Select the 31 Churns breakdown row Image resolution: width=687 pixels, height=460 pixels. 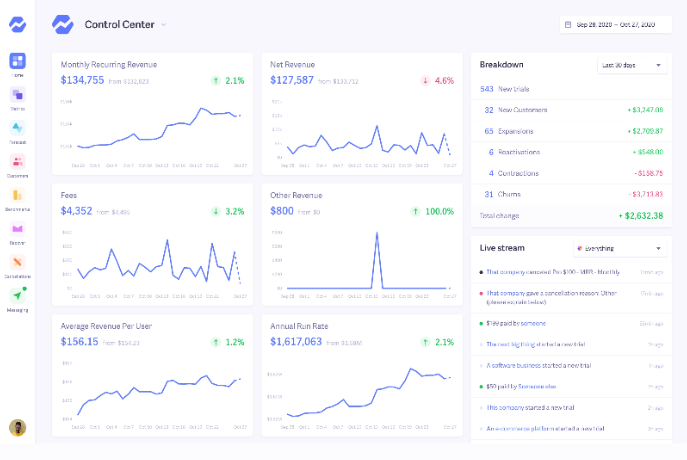click(x=571, y=194)
